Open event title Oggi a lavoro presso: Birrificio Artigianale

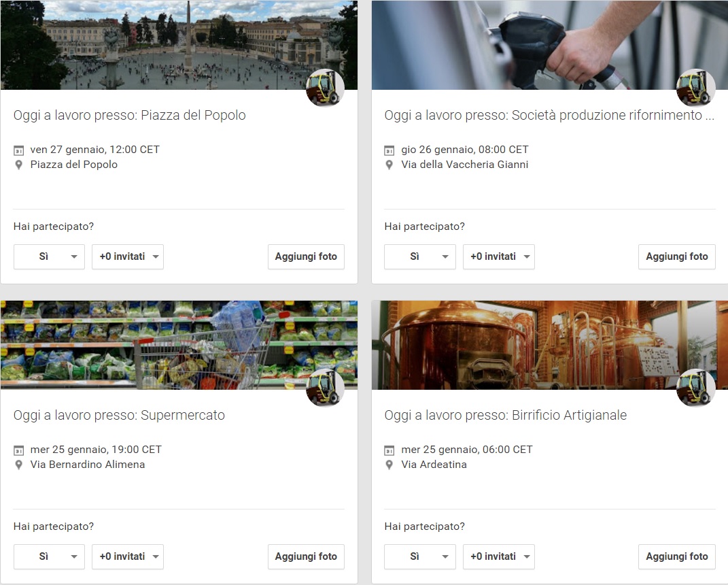point(505,415)
